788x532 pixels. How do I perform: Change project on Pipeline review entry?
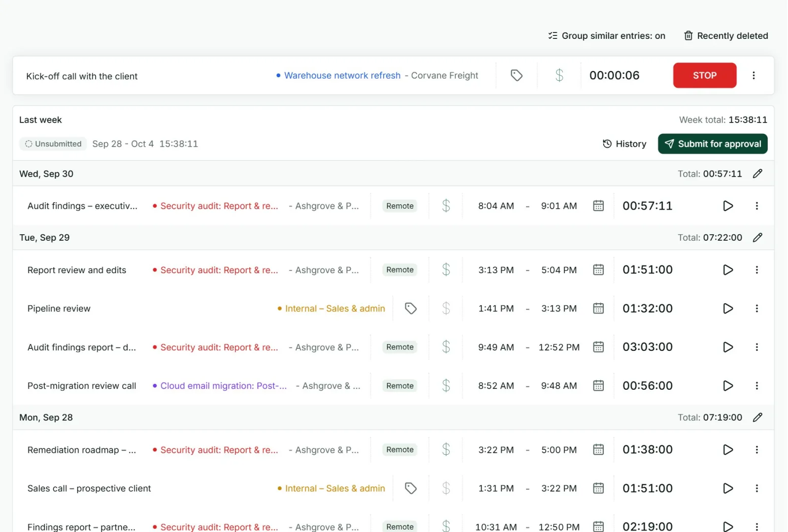[x=331, y=309]
